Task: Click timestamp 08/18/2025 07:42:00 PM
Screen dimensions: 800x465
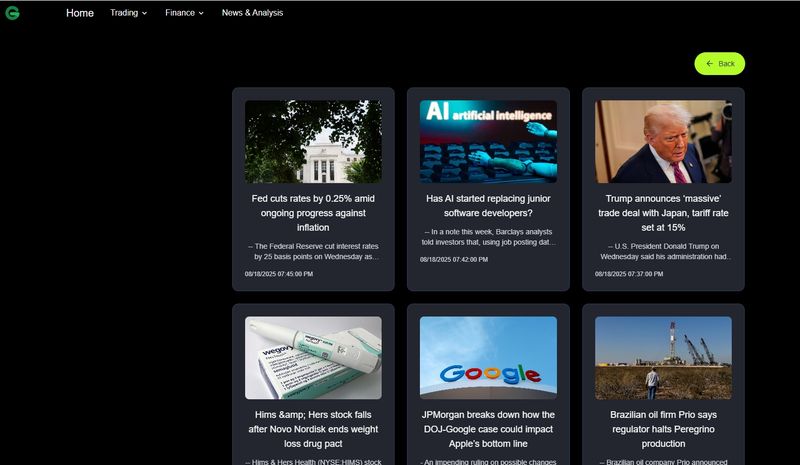Action: point(454,260)
